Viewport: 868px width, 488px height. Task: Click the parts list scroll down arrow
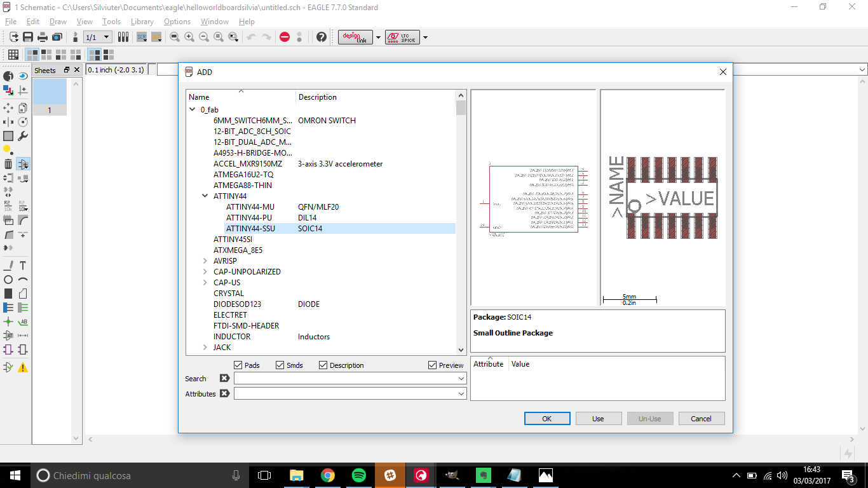(461, 349)
